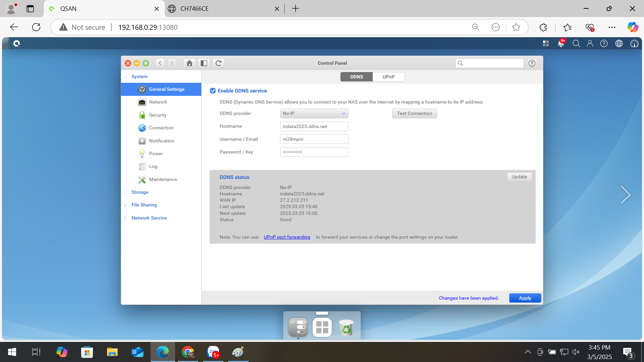Switch to the UPnP tab

coord(388,77)
